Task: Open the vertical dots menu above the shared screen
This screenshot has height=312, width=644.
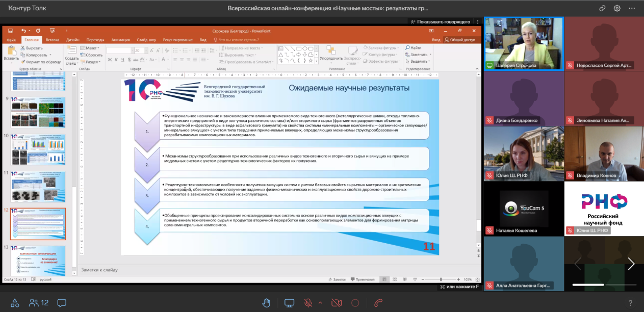Action: pyautogui.click(x=478, y=22)
